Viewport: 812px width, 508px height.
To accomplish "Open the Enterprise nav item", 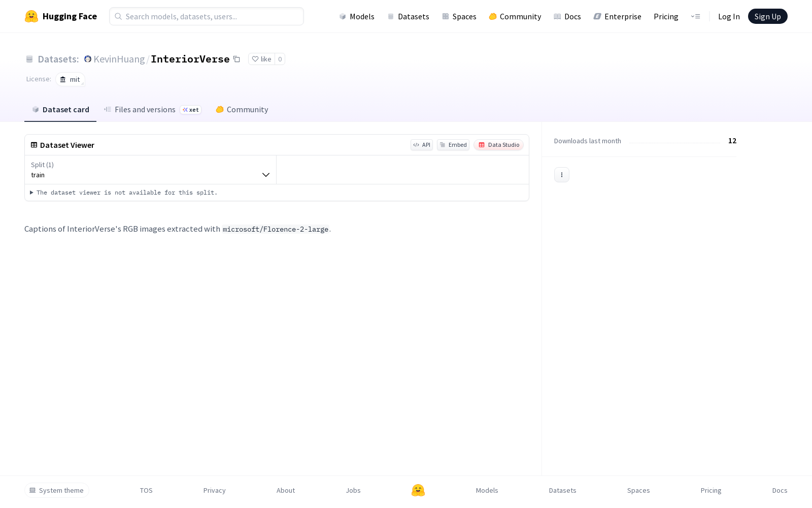I will pos(617,16).
